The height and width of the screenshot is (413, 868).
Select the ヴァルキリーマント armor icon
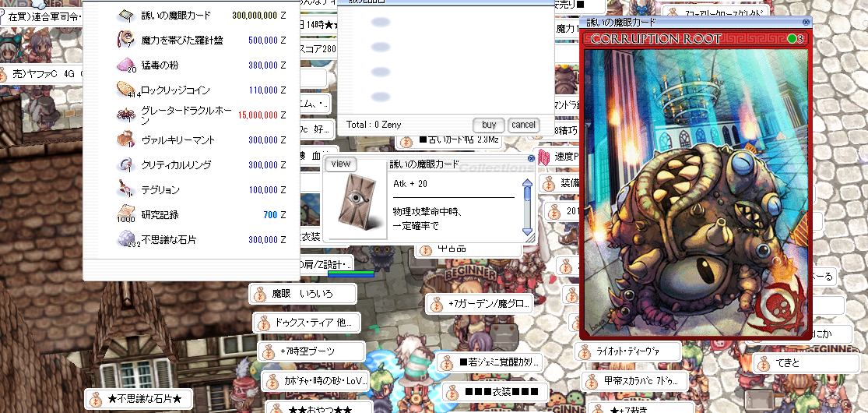125,140
